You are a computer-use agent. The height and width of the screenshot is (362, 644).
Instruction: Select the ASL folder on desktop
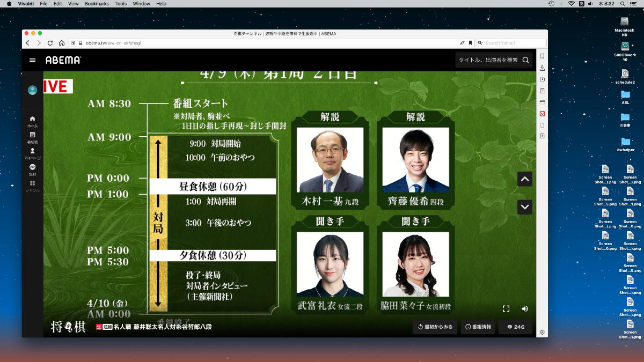point(625,97)
